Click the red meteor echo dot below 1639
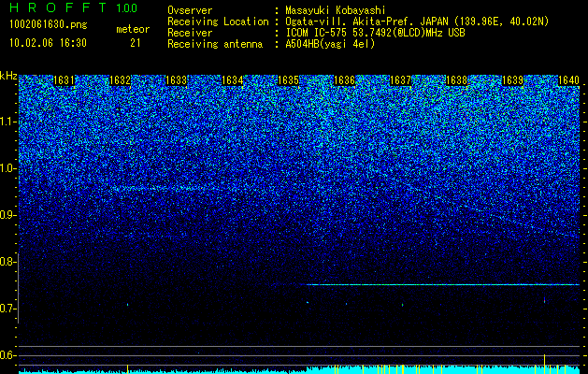 (x=544, y=300)
